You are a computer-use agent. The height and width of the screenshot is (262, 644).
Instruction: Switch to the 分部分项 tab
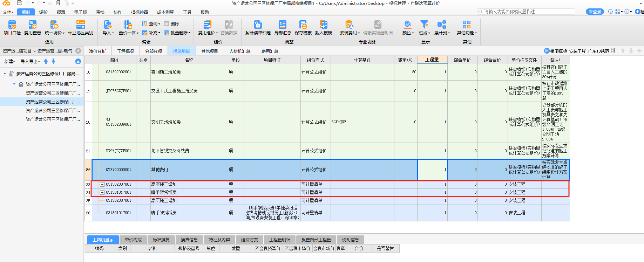[x=154, y=51]
